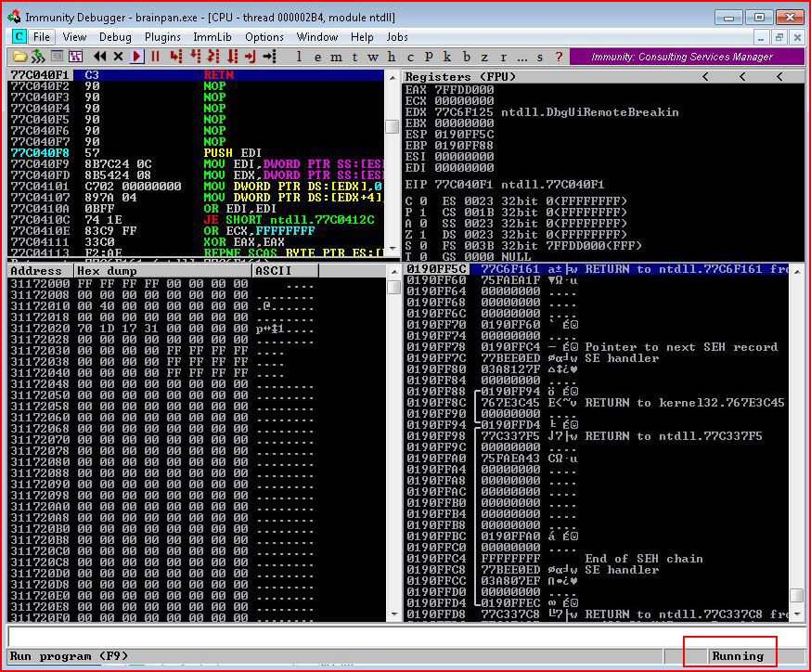Show References via 'r' button
811x672 pixels.
point(503,57)
